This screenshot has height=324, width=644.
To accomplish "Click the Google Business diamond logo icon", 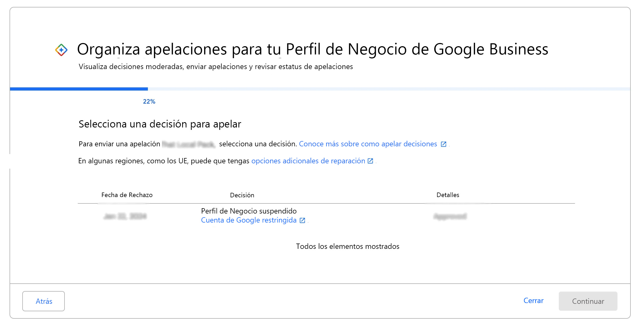I will 61,50.
